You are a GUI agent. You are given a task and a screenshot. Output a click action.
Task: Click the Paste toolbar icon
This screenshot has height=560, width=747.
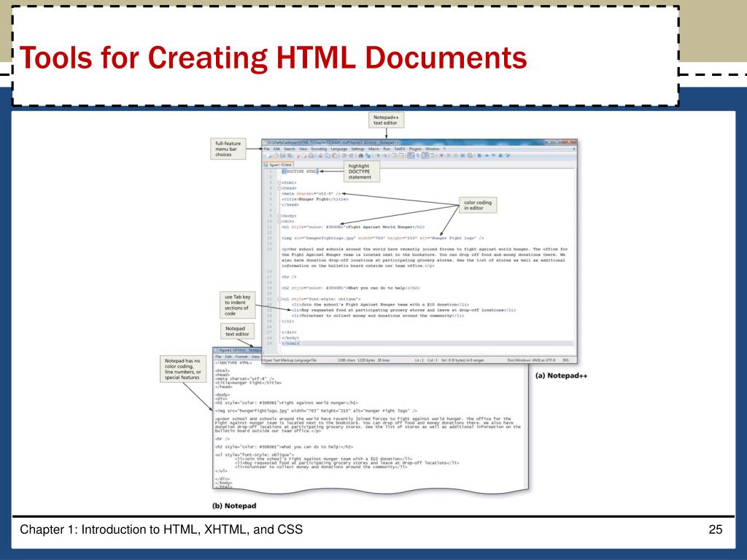pos(335,155)
